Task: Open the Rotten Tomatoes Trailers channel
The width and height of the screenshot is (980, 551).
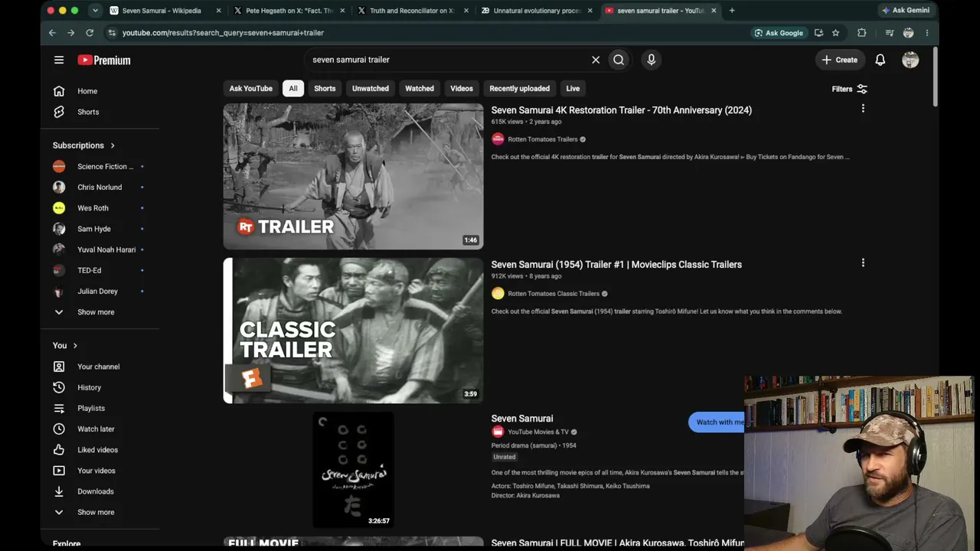Action: (543, 139)
